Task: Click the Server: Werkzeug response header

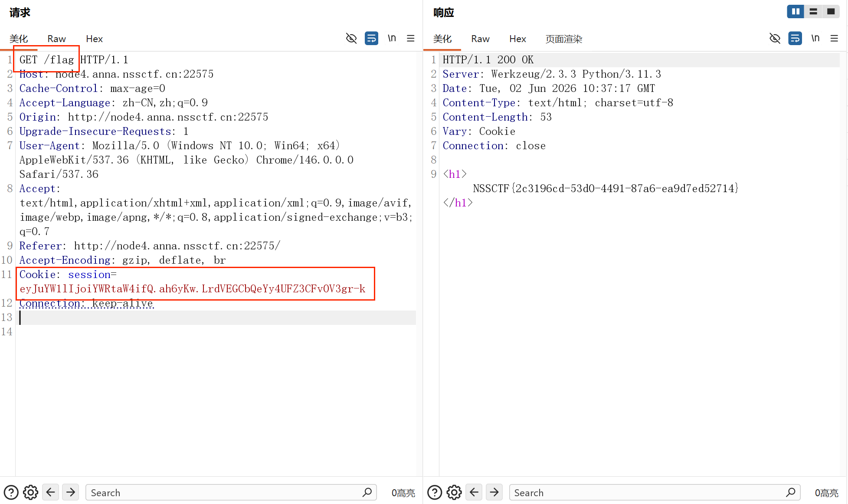Action: pos(552,74)
